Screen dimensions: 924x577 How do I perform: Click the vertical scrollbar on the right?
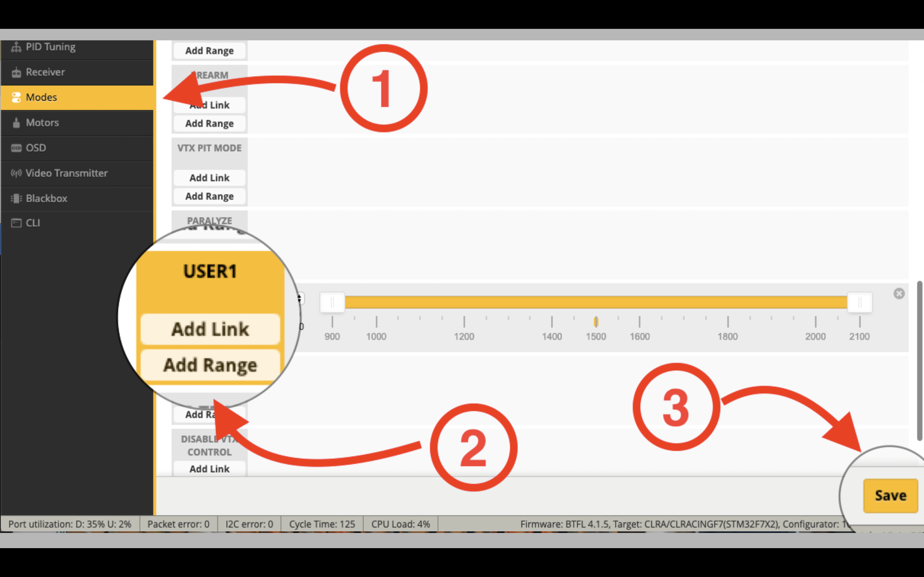coord(920,361)
